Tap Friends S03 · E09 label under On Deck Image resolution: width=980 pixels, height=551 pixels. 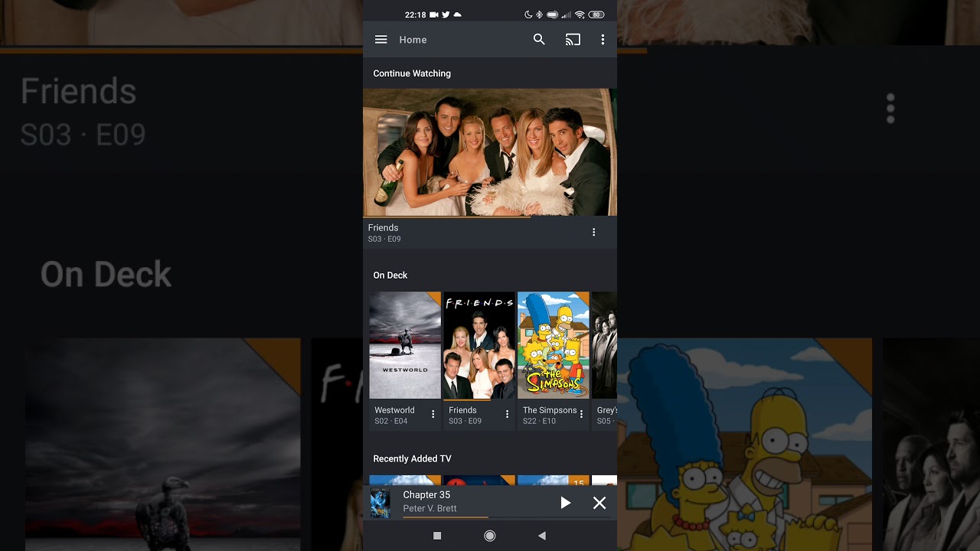pos(465,422)
